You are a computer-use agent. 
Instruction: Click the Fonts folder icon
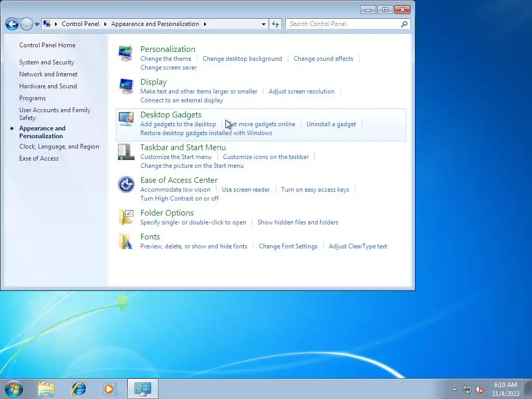pyautogui.click(x=126, y=241)
